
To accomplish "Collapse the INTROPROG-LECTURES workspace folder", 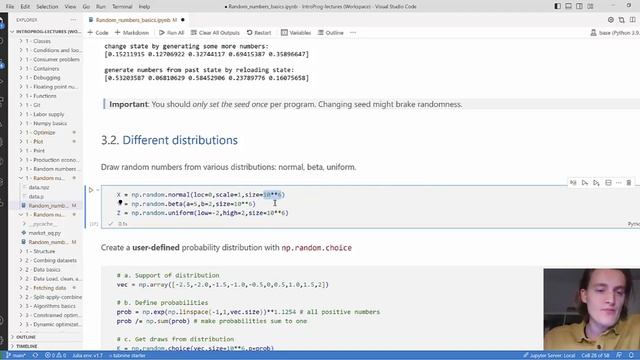I will click(x=46, y=31).
